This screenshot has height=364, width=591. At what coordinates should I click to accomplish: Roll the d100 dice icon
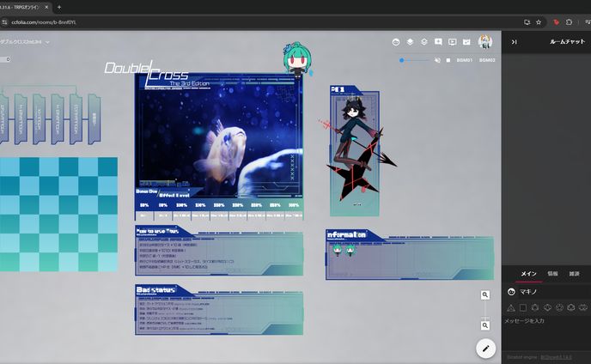click(583, 308)
